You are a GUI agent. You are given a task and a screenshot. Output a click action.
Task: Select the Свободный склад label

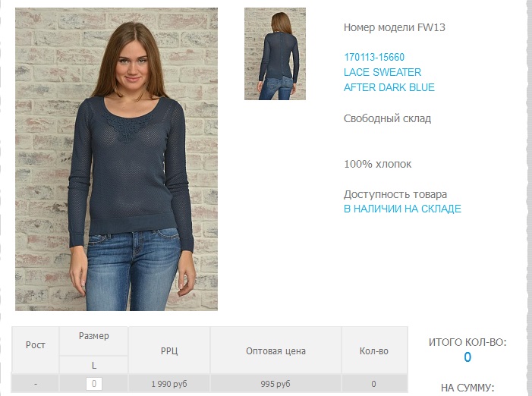(388, 118)
